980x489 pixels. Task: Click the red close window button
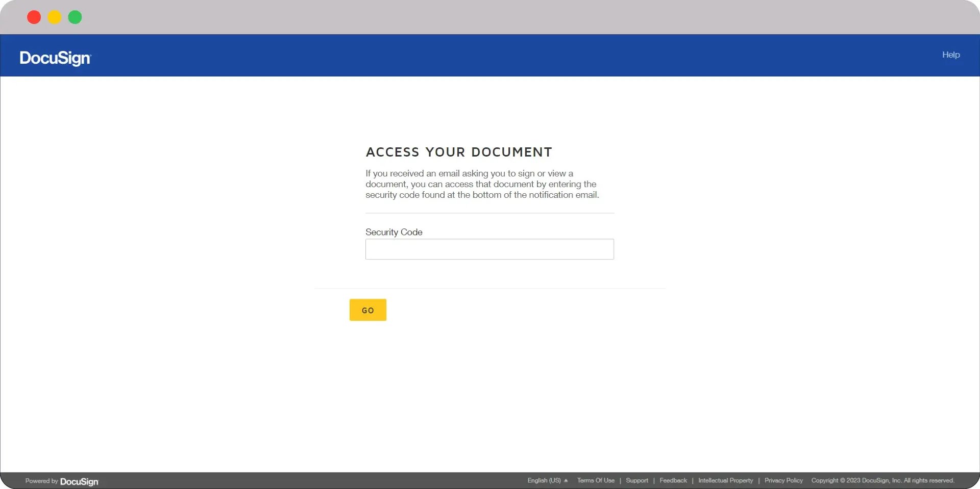34,17
